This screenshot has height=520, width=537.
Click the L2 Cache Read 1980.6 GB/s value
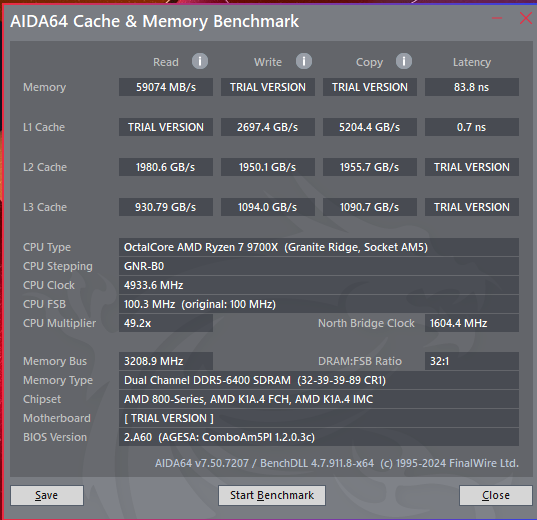tap(166, 167)
